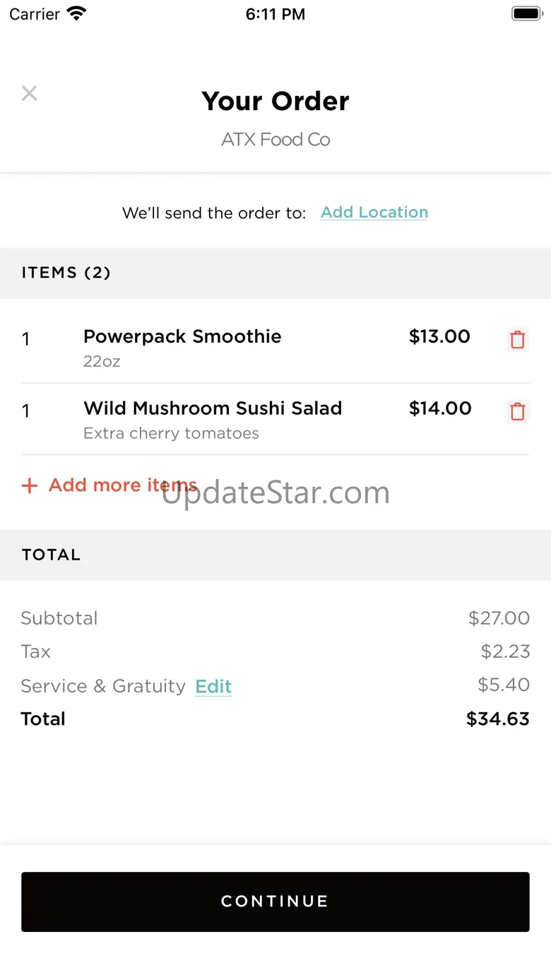Tap the 6:11 PM clock
The width and height of the screenshot is (551, 980).
[x=275, y=14]
